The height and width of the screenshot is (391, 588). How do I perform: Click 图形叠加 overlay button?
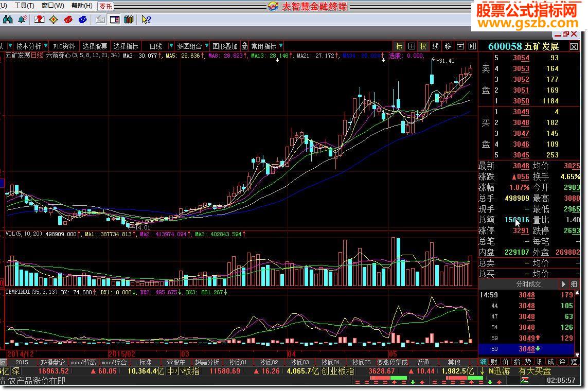coord(225,46)
